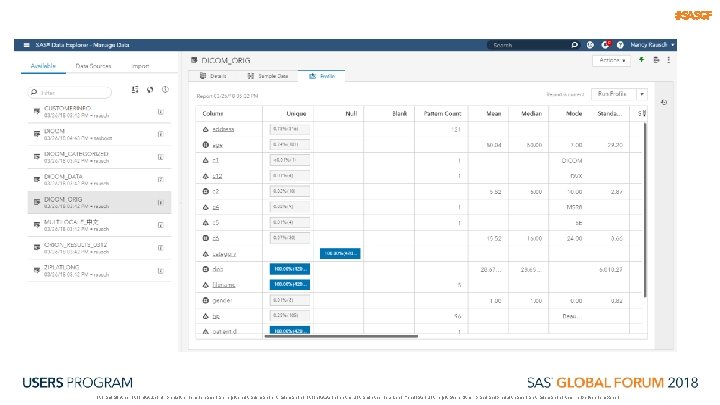Viewport: 720px width, 405px height.
Task: Click the Mean column header
Action: 494,113
